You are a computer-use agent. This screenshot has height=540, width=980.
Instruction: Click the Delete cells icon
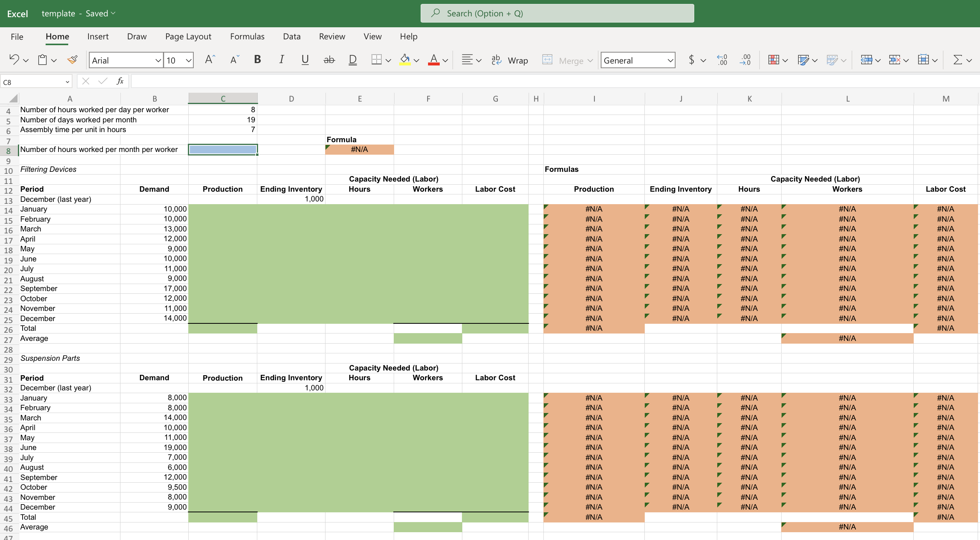point(894,60)
